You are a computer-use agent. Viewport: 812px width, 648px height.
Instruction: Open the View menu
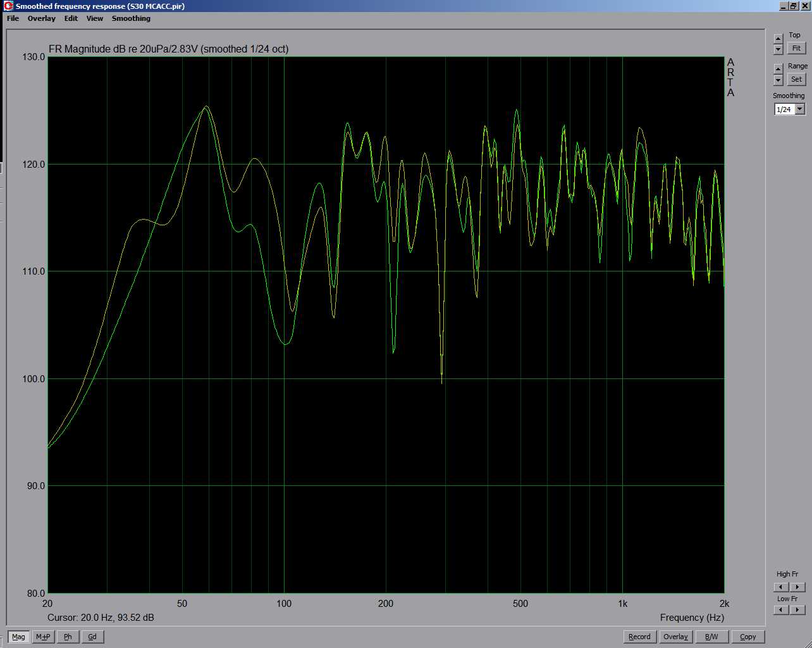[x=95, y=18]
